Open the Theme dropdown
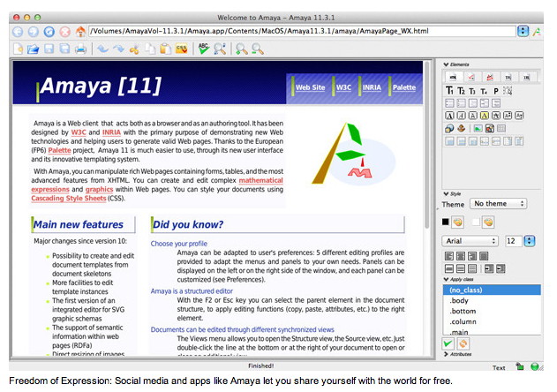 click(x=499, y=204)
